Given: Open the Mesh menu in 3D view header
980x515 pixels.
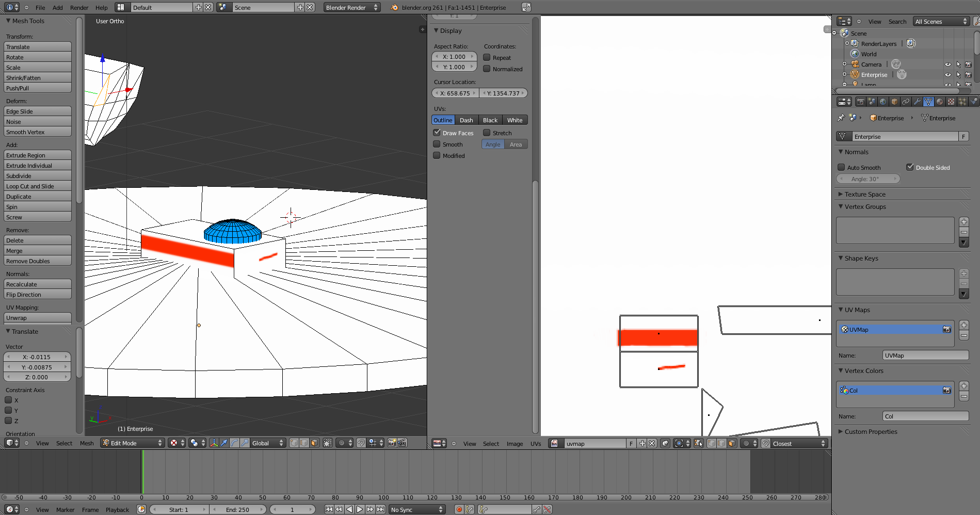Looking at the screenshot, I should (87, 443).
